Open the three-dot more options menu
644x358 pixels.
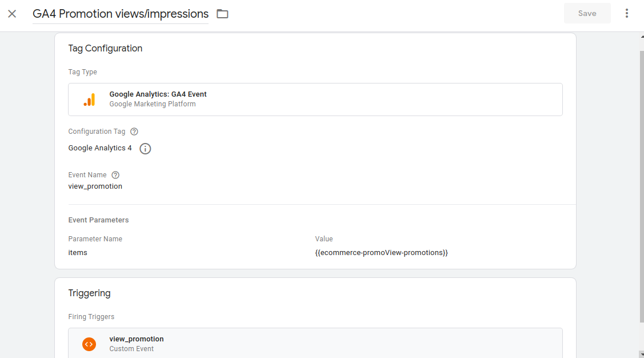(627, 14)
